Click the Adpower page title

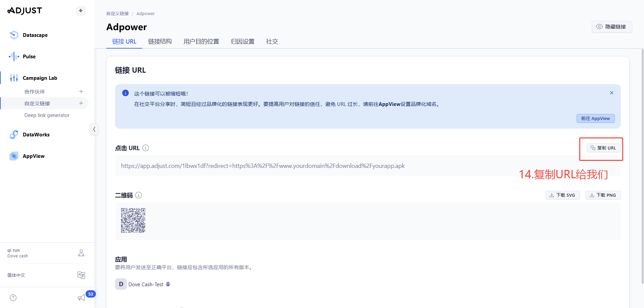[126, 27]
